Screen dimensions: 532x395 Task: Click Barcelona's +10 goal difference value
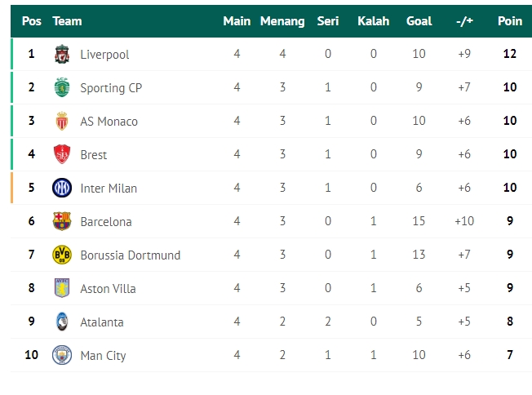pyautogui.click(x=464, y=221)
